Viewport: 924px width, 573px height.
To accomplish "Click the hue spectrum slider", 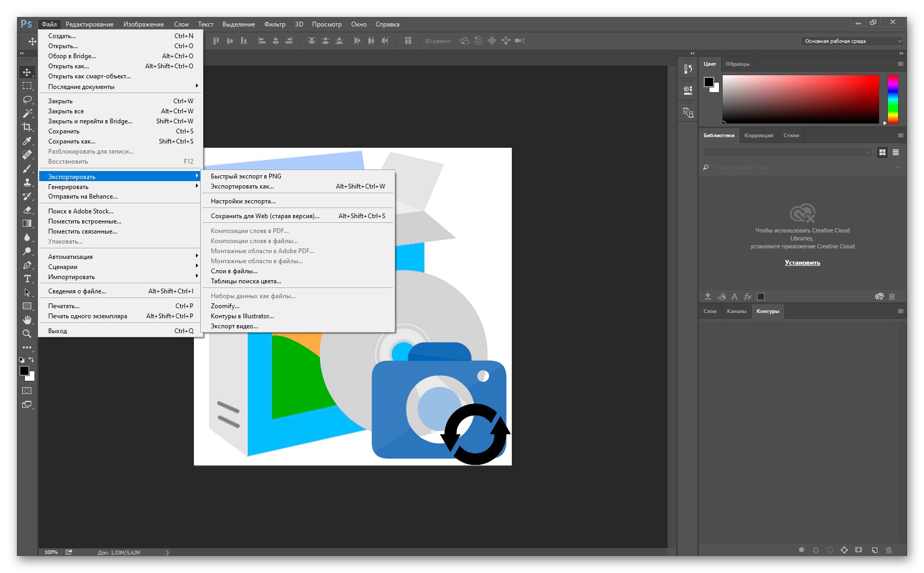I will (x=893, y=99).
